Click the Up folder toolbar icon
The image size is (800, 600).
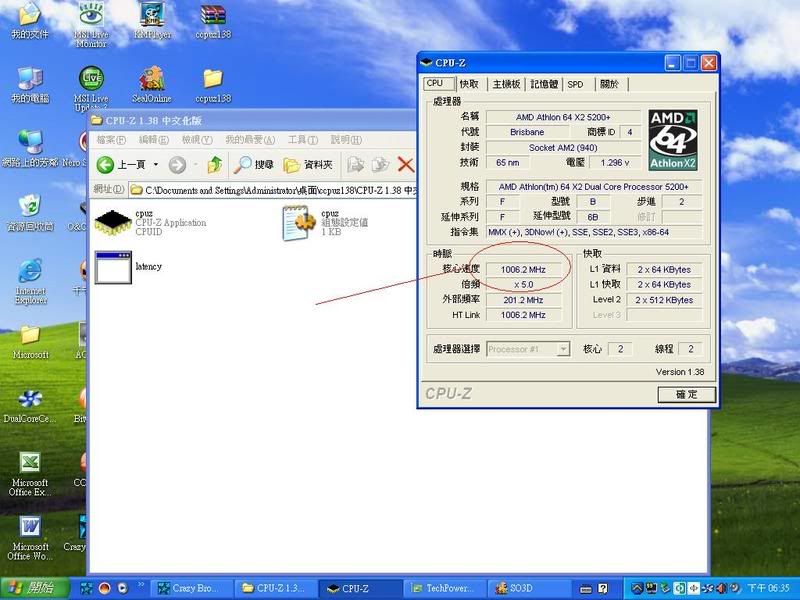point(214,165)
